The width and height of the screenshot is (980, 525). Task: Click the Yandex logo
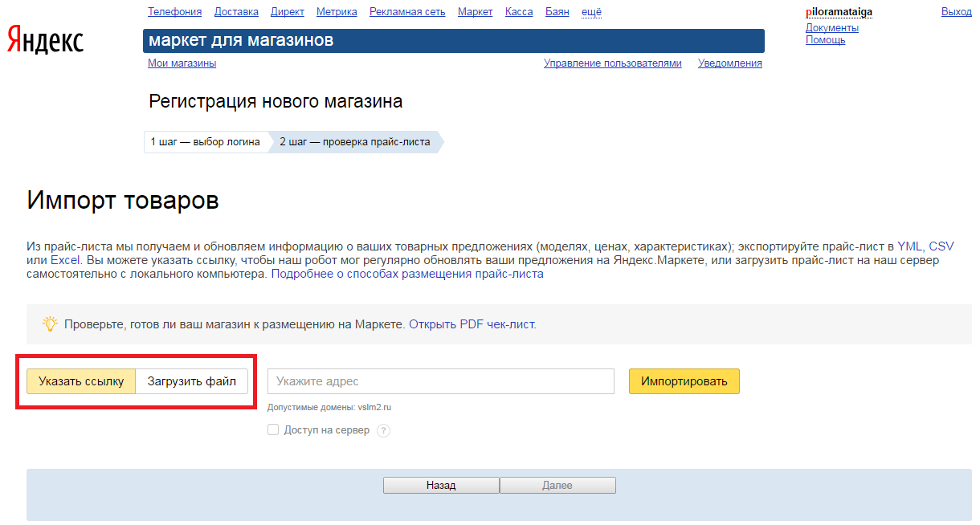click(x=46, y=40)
